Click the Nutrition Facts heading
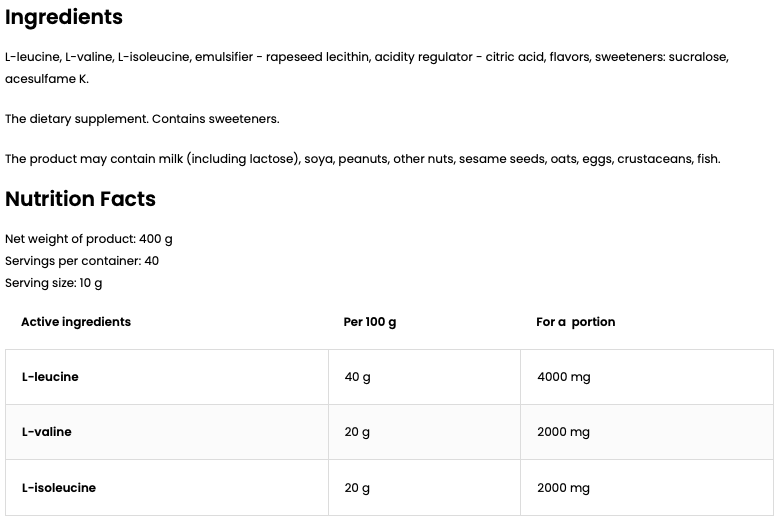779x523 pixels. point(80,199)
